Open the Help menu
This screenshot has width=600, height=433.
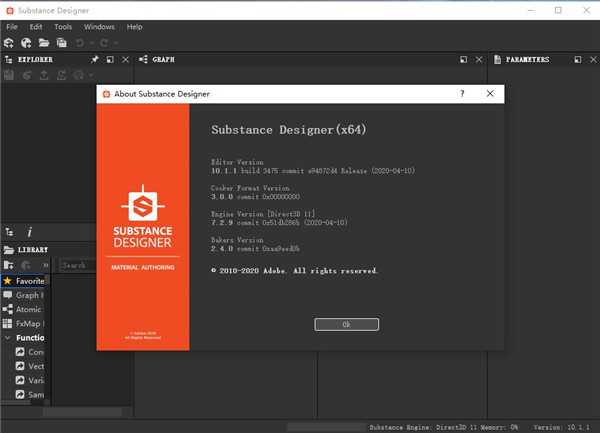[134, 27]
